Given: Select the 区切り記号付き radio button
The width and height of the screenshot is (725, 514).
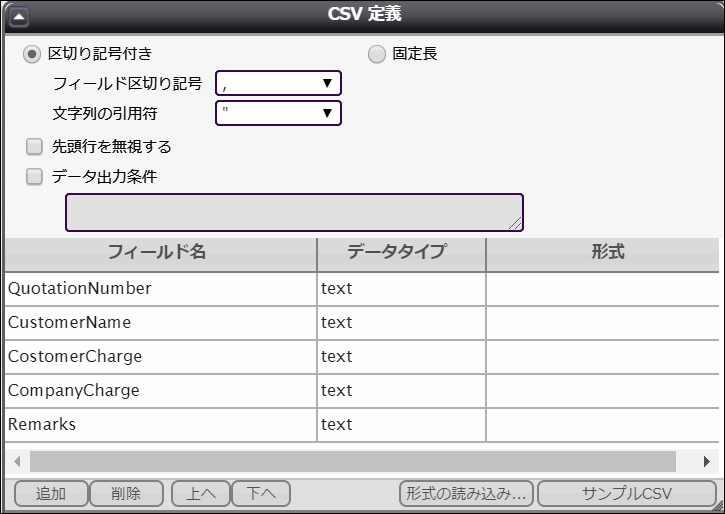Looking at the screenshot, I should (x=33, y=54).
